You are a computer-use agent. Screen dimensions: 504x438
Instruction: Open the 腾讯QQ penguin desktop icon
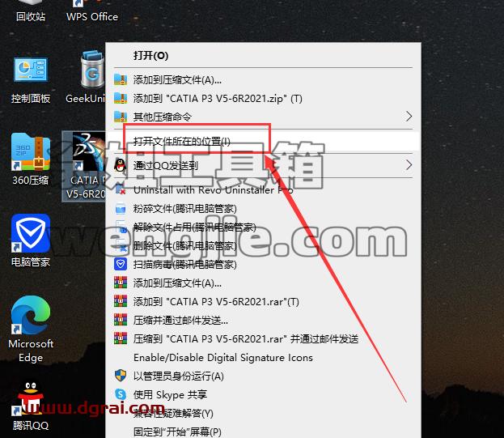31,406
